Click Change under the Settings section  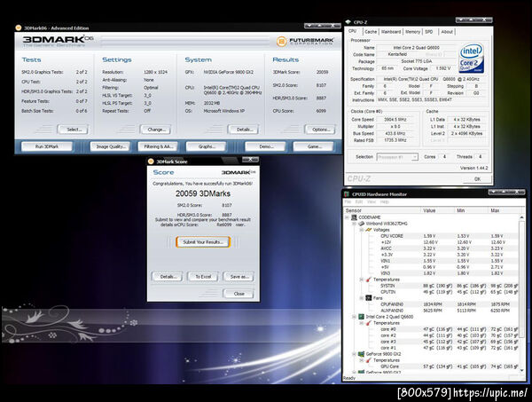(x=155, y=130)
